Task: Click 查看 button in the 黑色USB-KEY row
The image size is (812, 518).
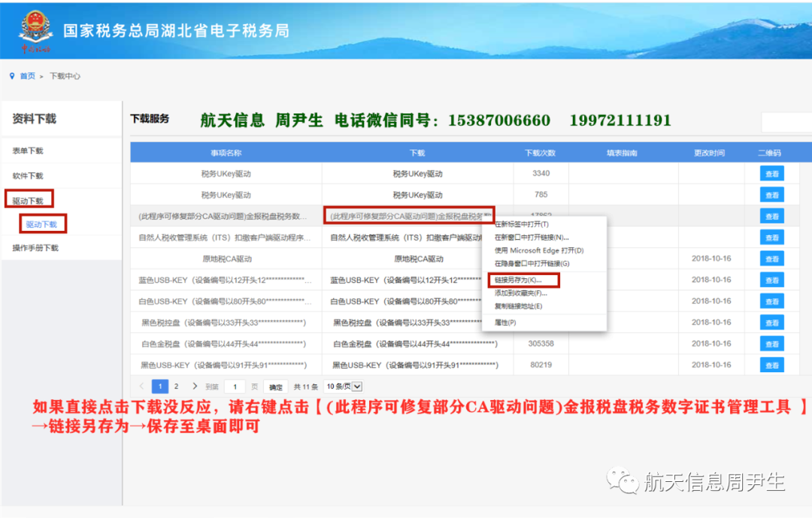Action: (x=771, y=365)
